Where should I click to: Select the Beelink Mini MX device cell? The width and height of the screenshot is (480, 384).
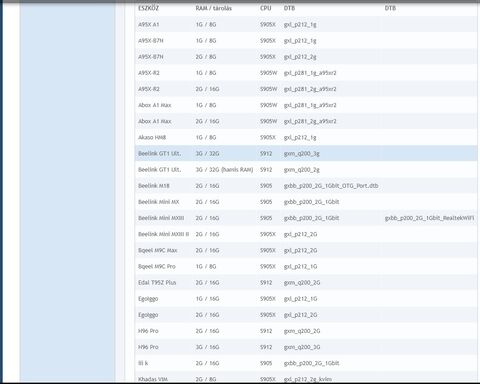pos(159,202)
